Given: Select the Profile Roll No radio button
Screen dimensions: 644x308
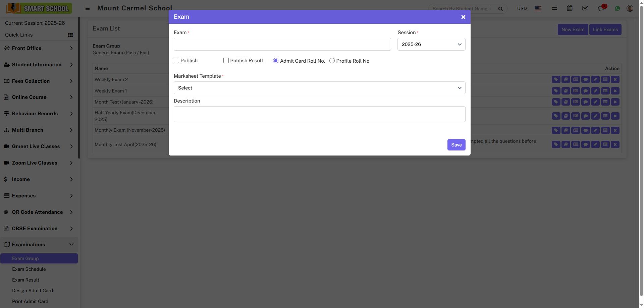Looking at the screenshot, I should [332, 61].
